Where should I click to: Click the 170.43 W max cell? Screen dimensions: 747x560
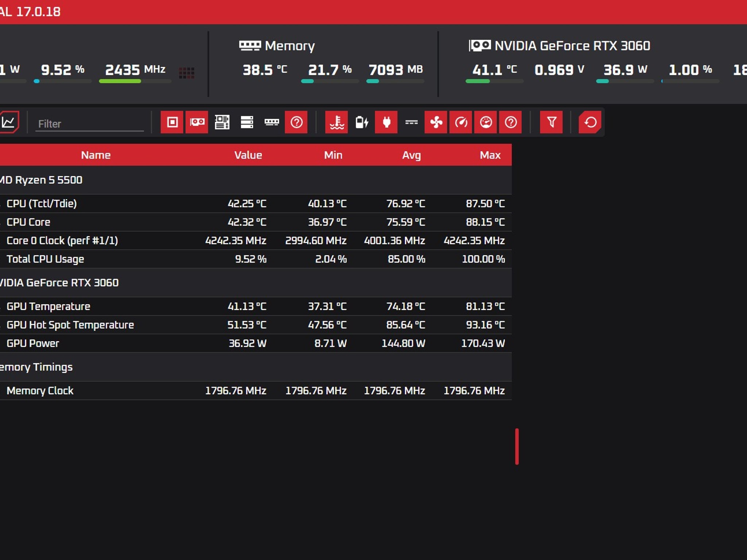coord(483,343)
